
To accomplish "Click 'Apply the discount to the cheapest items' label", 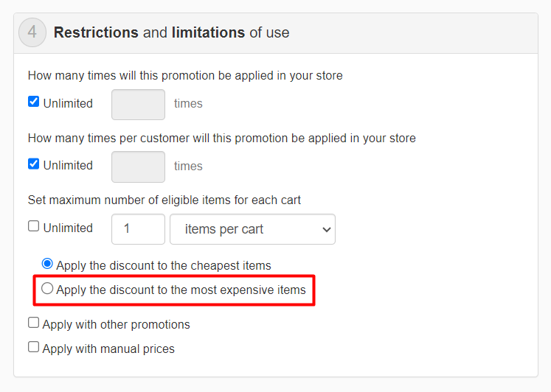I will coord(164,266).
